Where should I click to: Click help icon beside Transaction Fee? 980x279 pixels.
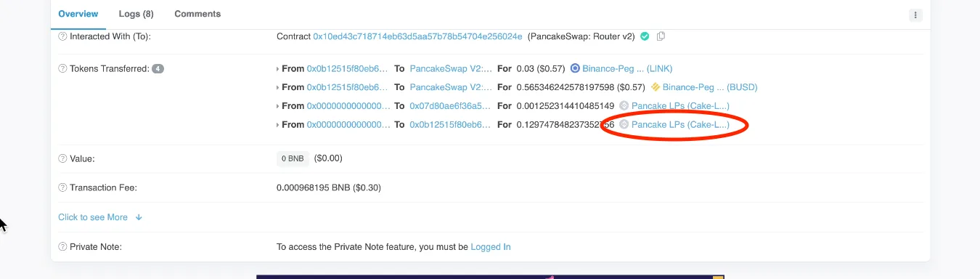pyautogui.click(x=62, y=187)
